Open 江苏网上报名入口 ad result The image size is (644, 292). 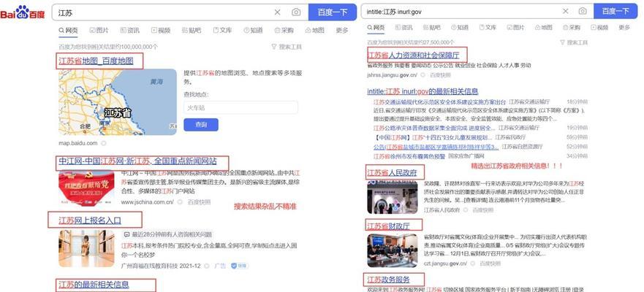coord(89,220)
